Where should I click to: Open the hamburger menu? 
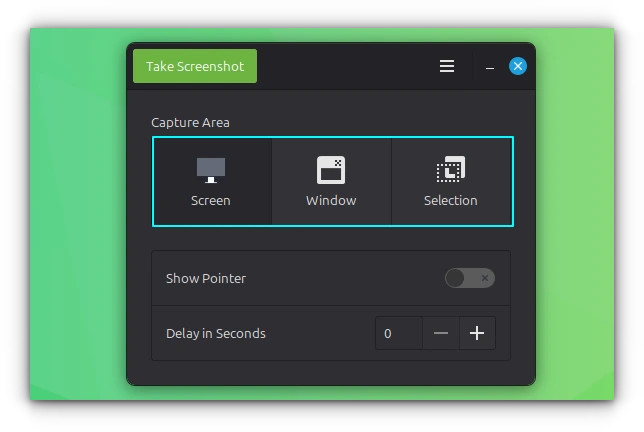point(446,66)
